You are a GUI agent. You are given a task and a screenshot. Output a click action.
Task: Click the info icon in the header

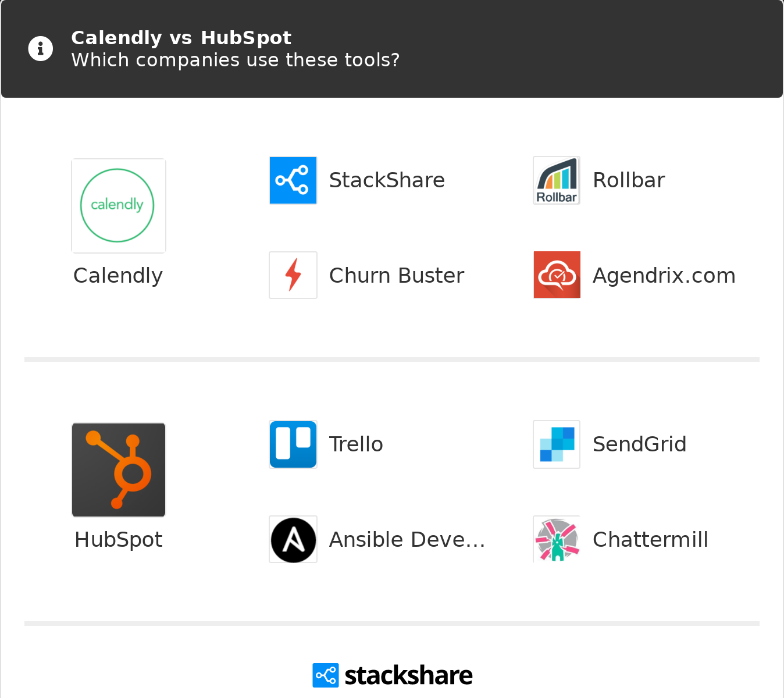click(x=41, y=48)
